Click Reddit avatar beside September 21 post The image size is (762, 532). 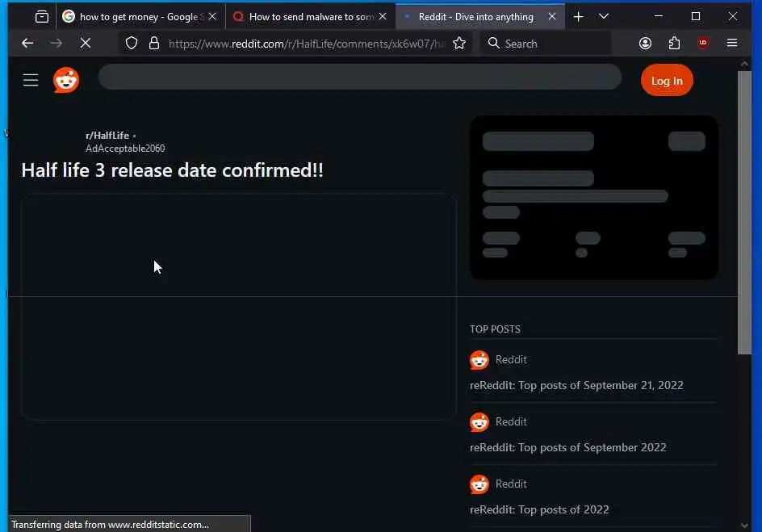coord(479,360)
